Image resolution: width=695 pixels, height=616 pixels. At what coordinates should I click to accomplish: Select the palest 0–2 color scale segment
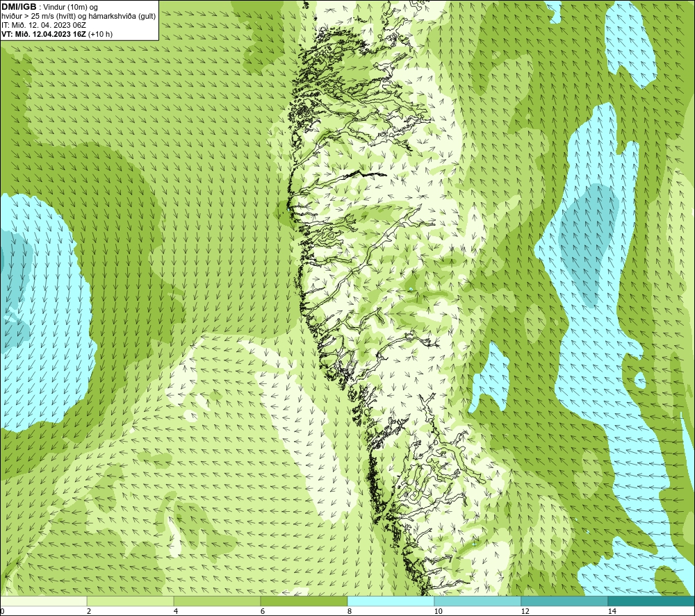tap(43, 601)
